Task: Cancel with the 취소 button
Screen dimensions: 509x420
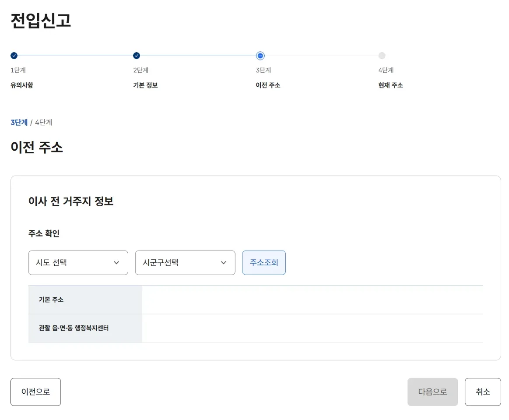Action: click(x=483, y=392)
